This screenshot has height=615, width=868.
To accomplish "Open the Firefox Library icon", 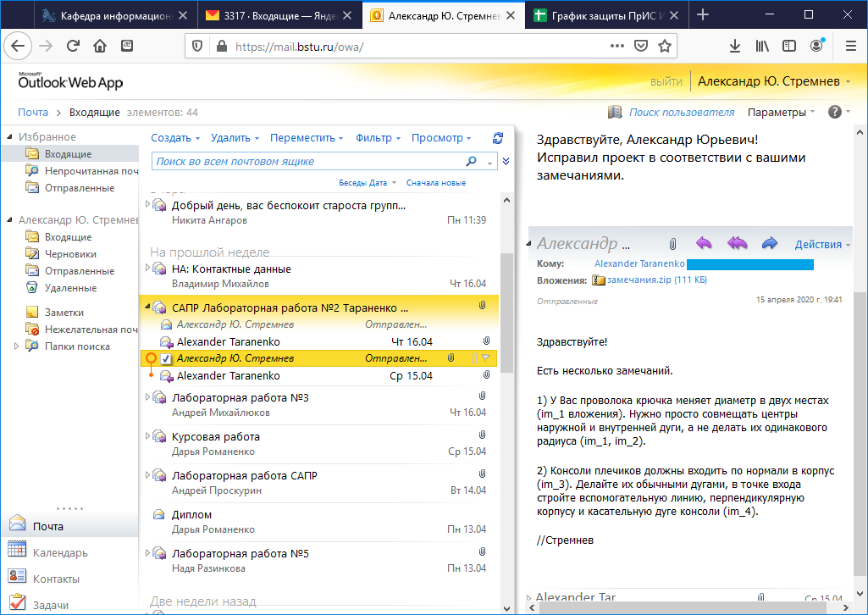I will (762, 46).
